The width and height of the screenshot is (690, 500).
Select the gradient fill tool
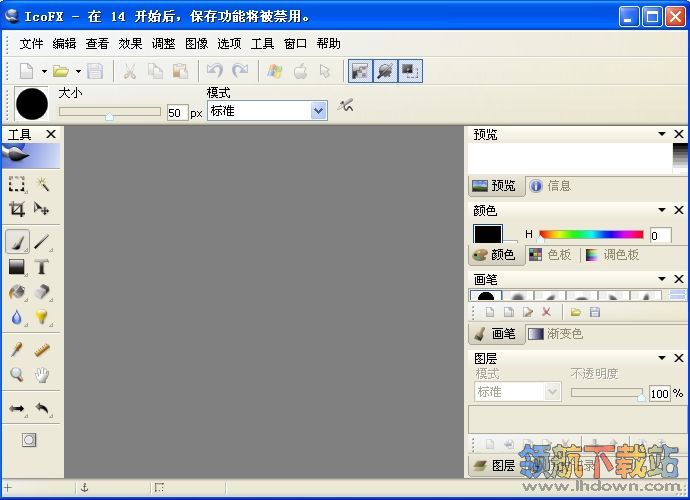17,267
